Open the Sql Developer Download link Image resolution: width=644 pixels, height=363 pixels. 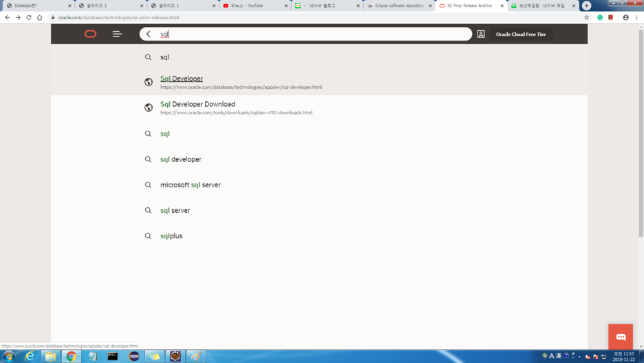197,104
